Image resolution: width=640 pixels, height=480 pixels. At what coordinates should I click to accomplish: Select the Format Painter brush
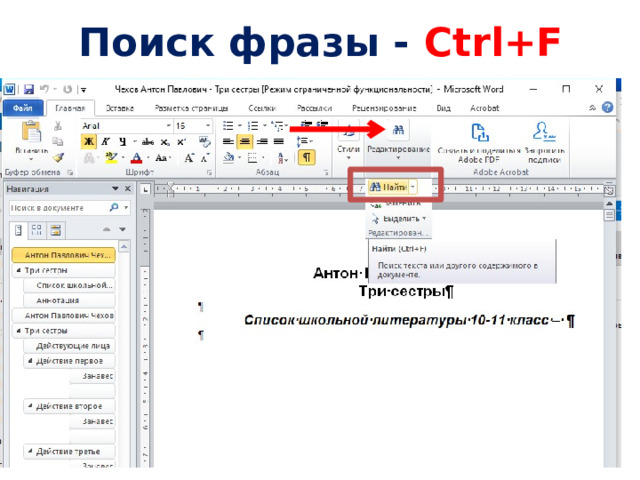click(x=58, y=157)
